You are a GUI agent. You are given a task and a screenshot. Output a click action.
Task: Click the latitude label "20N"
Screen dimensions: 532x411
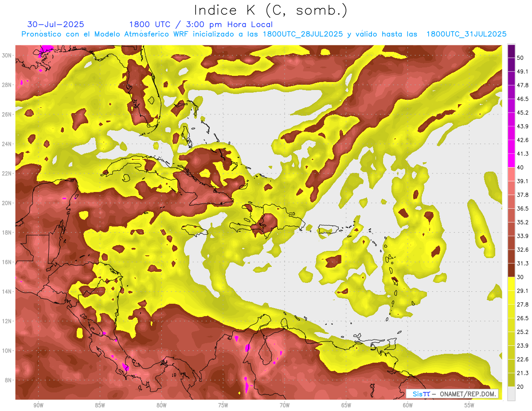(x=7, y=203)
